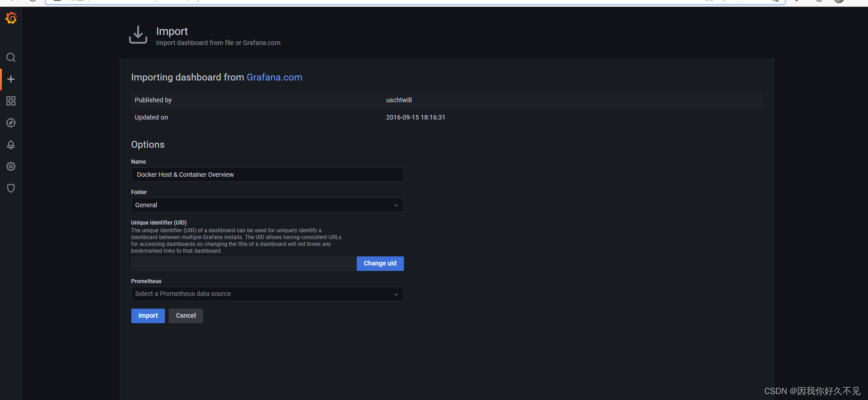Select the publisher name uschtwill
This screenshot has height=400, width=868.
click(399, 100)
